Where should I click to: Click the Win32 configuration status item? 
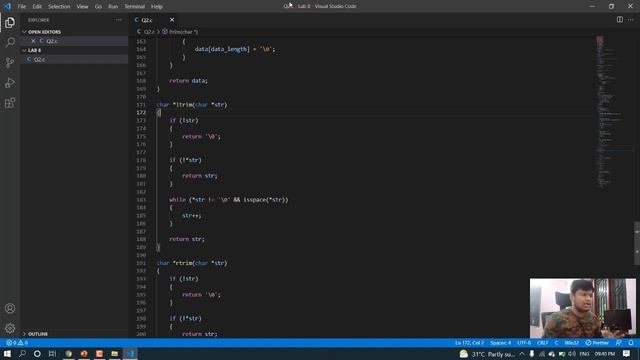coord(571,343)
